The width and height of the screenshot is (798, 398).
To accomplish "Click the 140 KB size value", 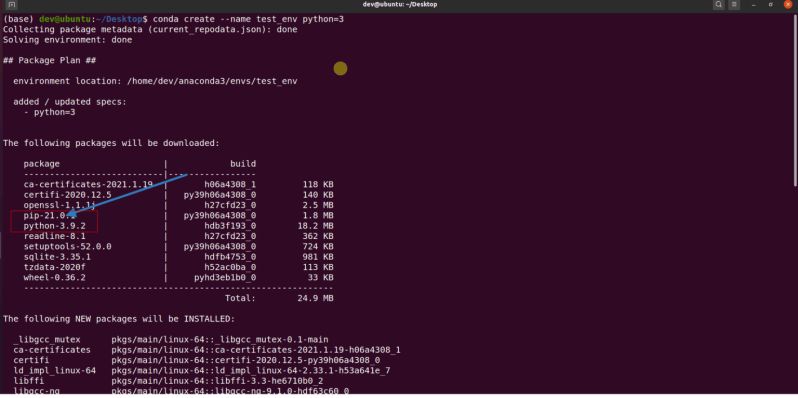I will point(318,195).
